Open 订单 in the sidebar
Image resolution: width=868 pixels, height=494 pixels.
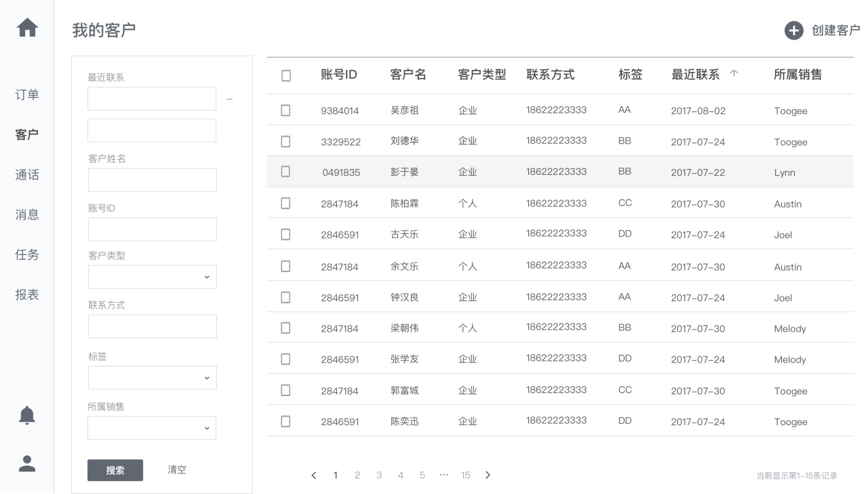coord(27,95)
